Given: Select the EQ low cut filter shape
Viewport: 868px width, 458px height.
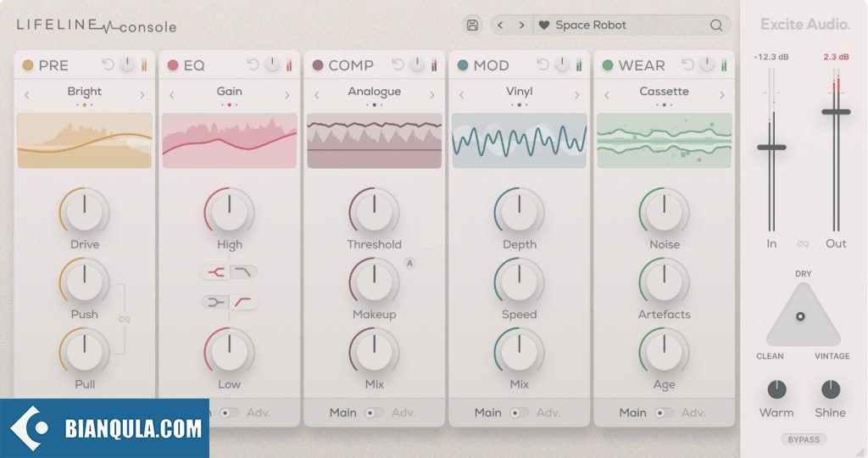Looking at the screenshot, I should point(243,302).
